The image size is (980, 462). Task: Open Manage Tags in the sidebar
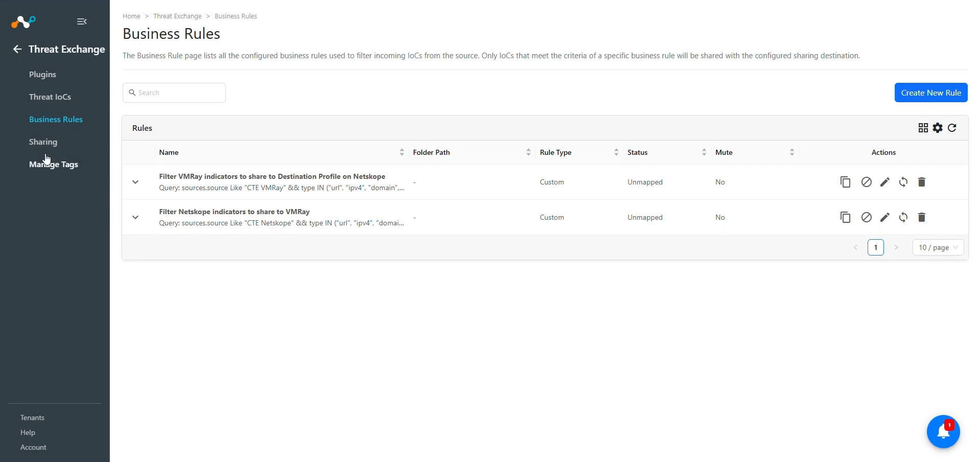[54, 165]
